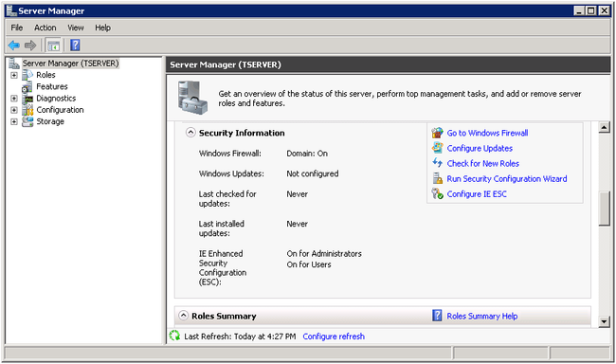Click the Server Manager (TSERVER) root tree icon
The image size is (616, 364).
(14, 64)
